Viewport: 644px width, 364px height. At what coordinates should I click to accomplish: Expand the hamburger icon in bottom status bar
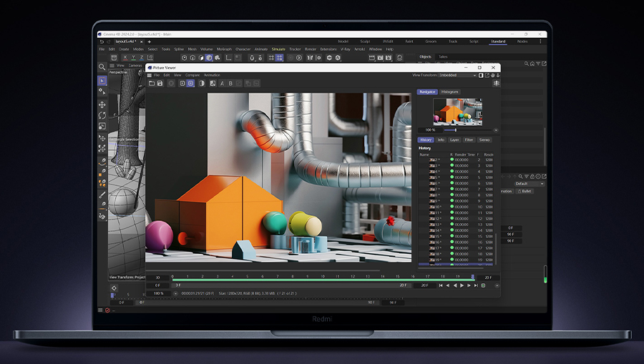[100, 310]
